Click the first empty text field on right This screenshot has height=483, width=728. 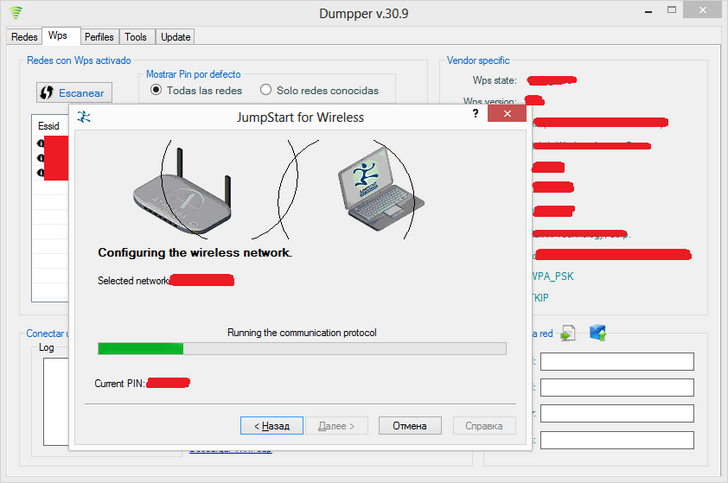click(616, 362)
